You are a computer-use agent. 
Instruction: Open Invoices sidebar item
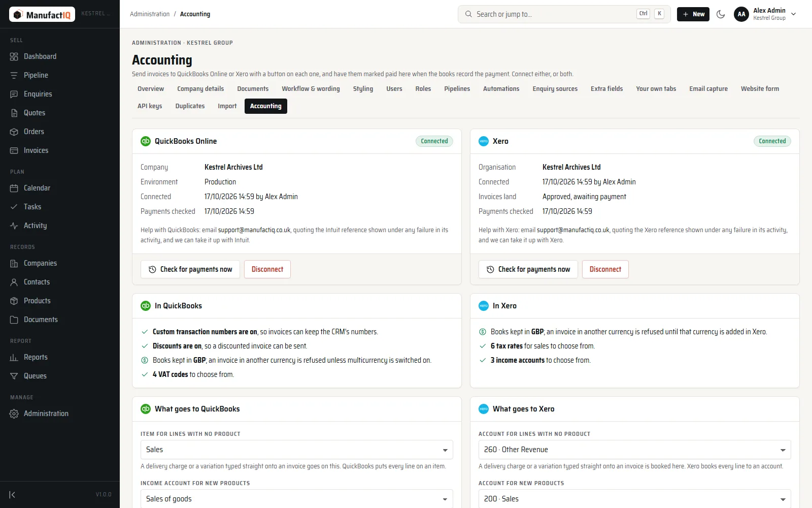60,150
